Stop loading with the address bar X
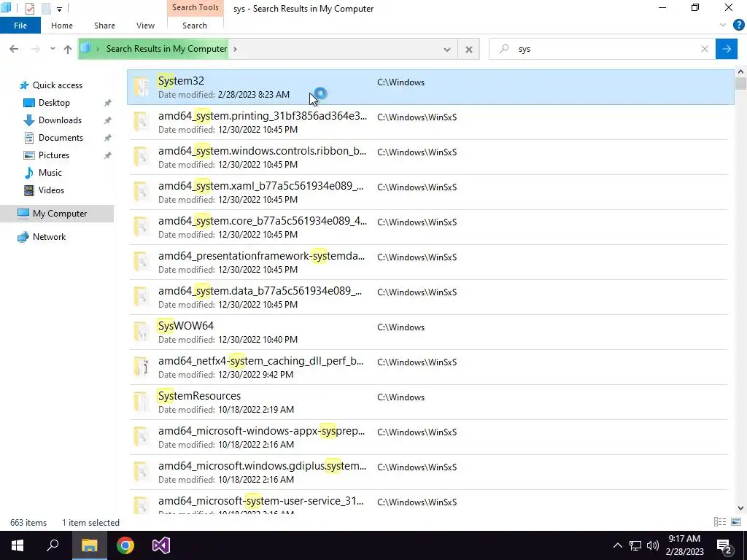Screen dimensions: 747x560 point(469,50)
